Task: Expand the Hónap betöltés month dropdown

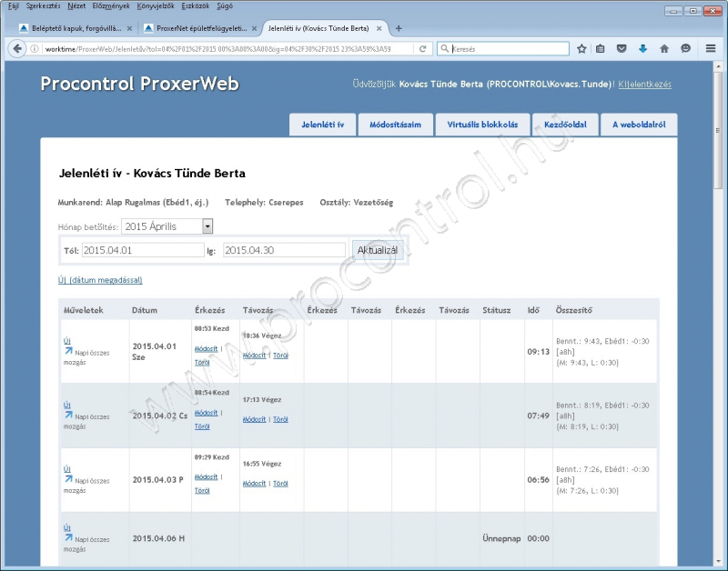Action: (x=207, y=226)
